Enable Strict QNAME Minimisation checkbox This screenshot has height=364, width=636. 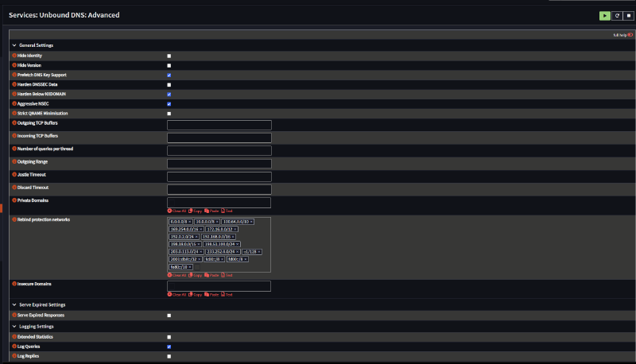pyautogui.click(x=169, y=114)
